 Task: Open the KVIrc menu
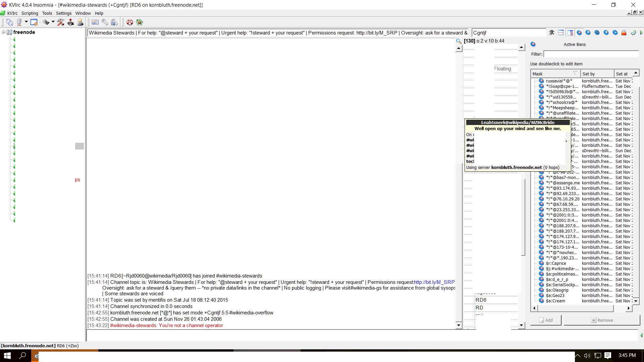[12, 13]
